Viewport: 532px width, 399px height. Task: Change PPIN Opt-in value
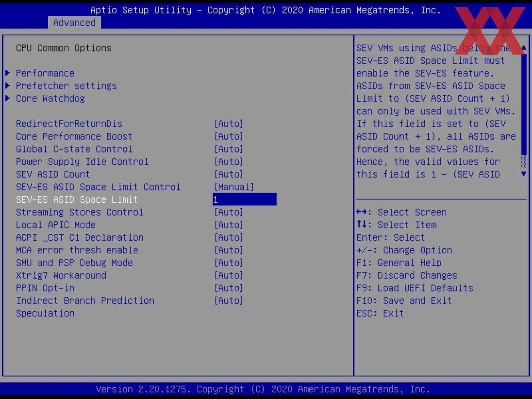click(228, 288)
